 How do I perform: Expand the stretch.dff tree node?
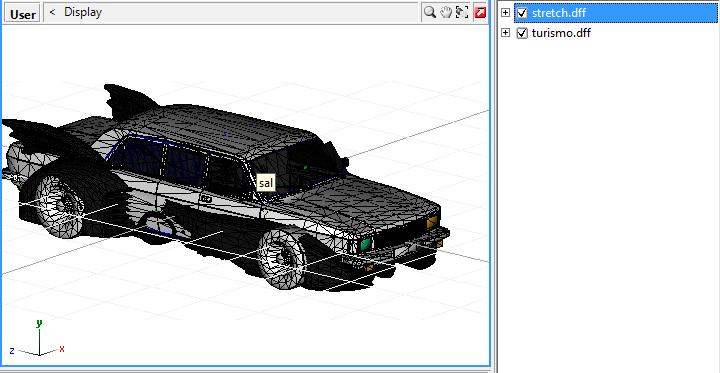[x=506, y=13]
